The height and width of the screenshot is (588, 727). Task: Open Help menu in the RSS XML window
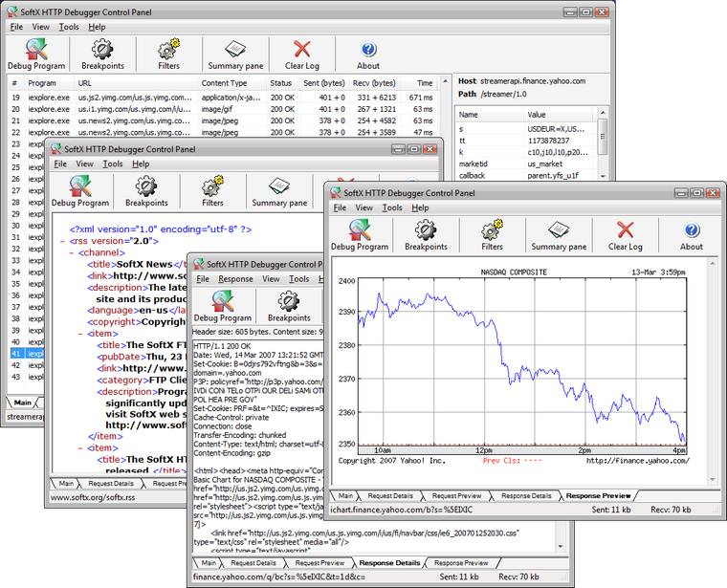[141, 164]
